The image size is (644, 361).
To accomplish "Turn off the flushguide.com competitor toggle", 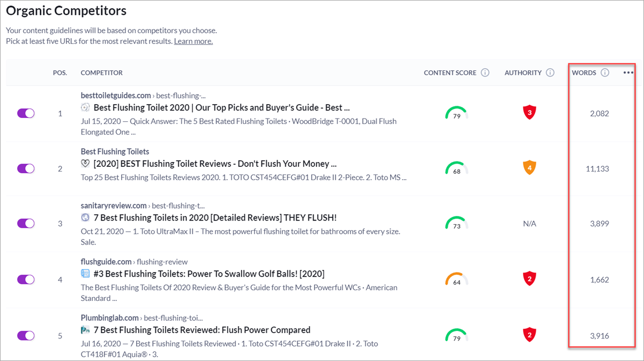I will click(x=26, y=279).
